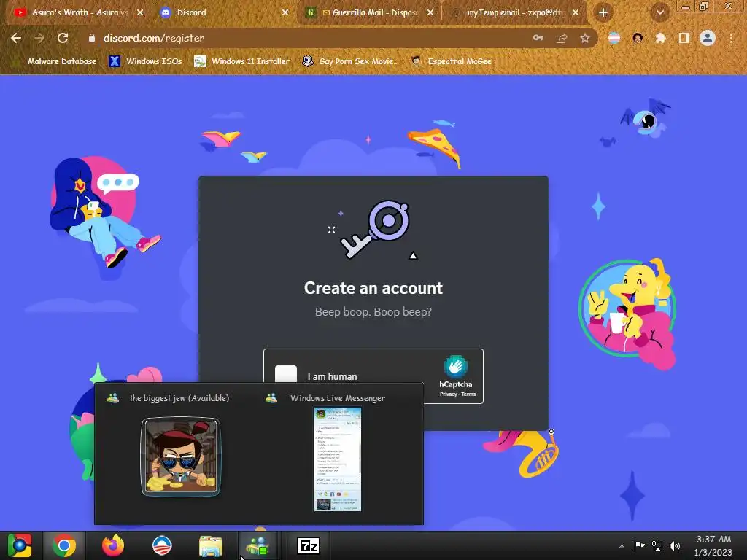Close the Asura's Wrath tab
The image size is (747, 560).
click(x=140, y=12)
